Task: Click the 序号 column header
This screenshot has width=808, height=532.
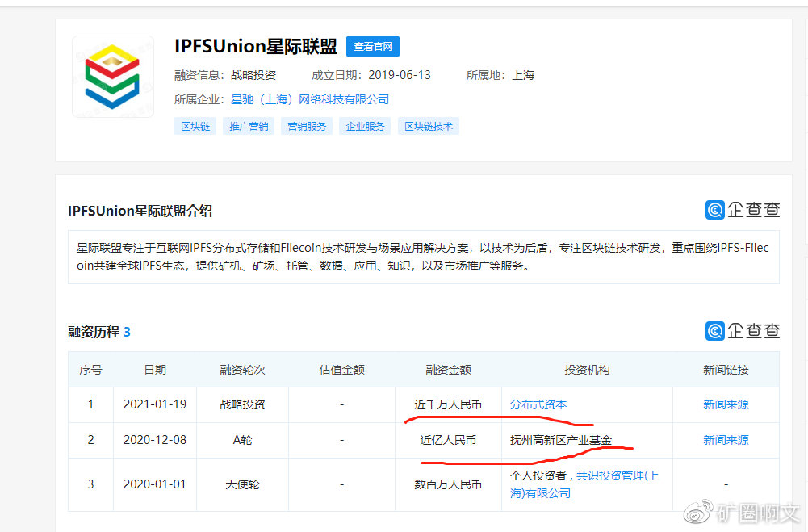Action: pos(90,370)
